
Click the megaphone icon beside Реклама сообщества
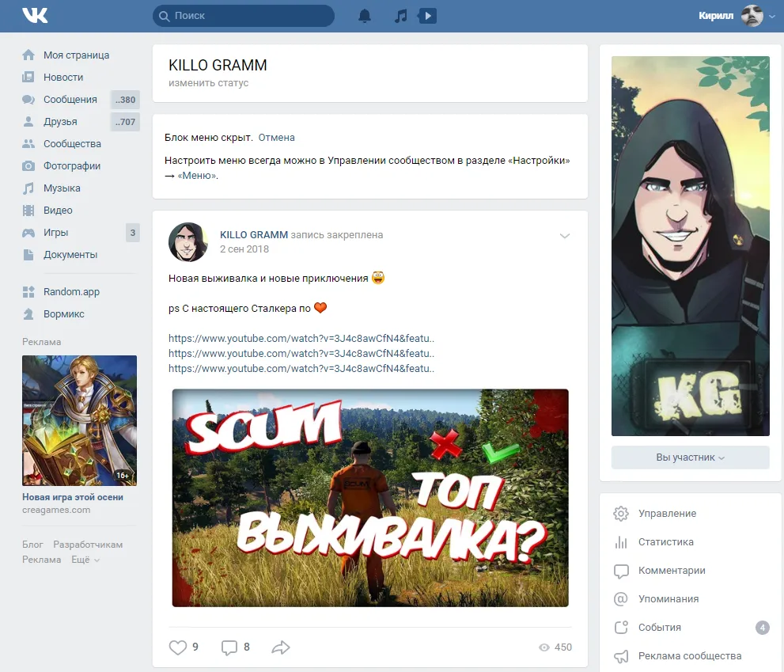tap(621, 656)
